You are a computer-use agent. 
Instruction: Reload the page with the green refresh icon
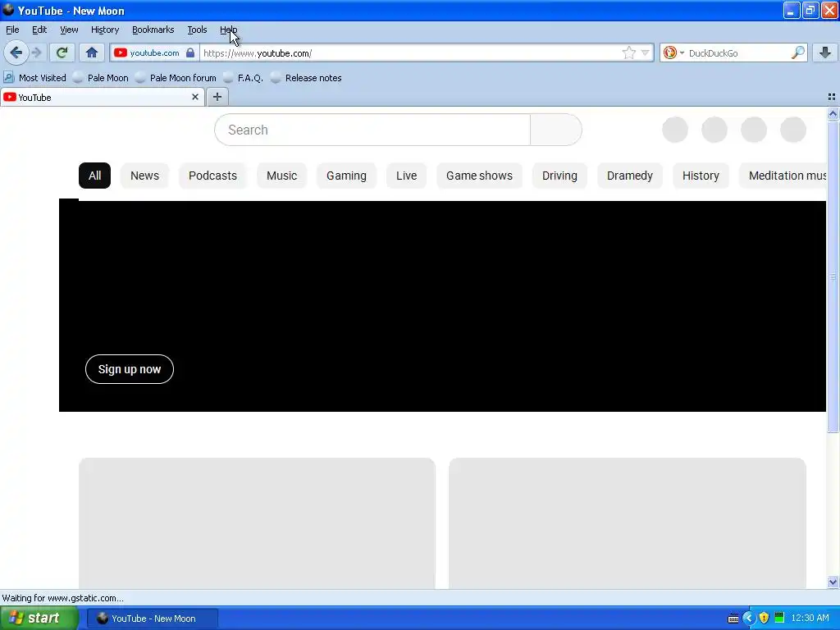[62, 52]
